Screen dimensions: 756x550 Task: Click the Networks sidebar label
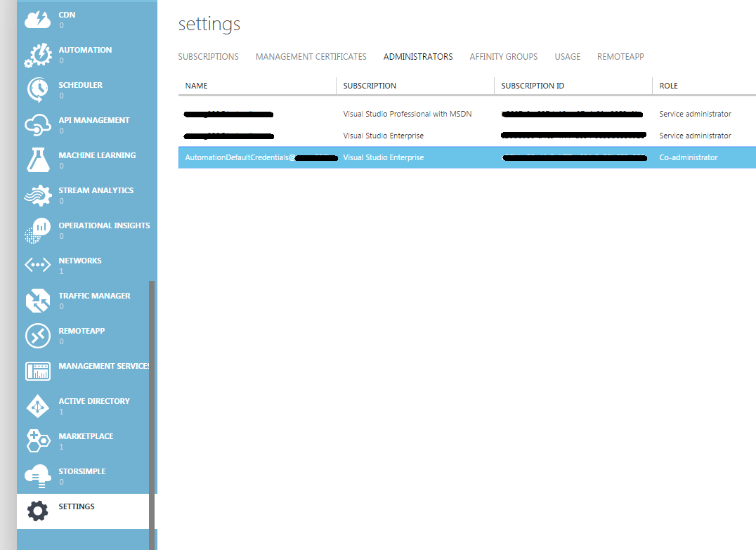[x=80, y=261]
